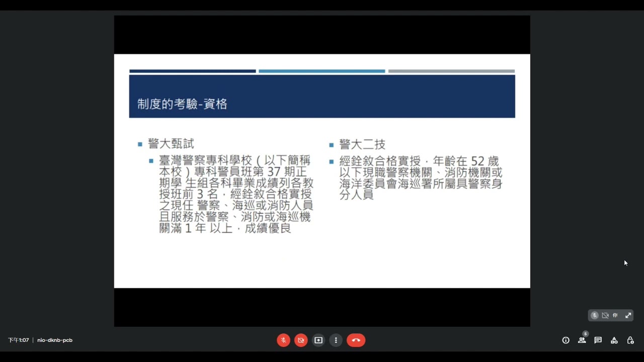Click the presented slide in the meeting
This screenshot has height=362, width=644.
[x=322, y=171]
